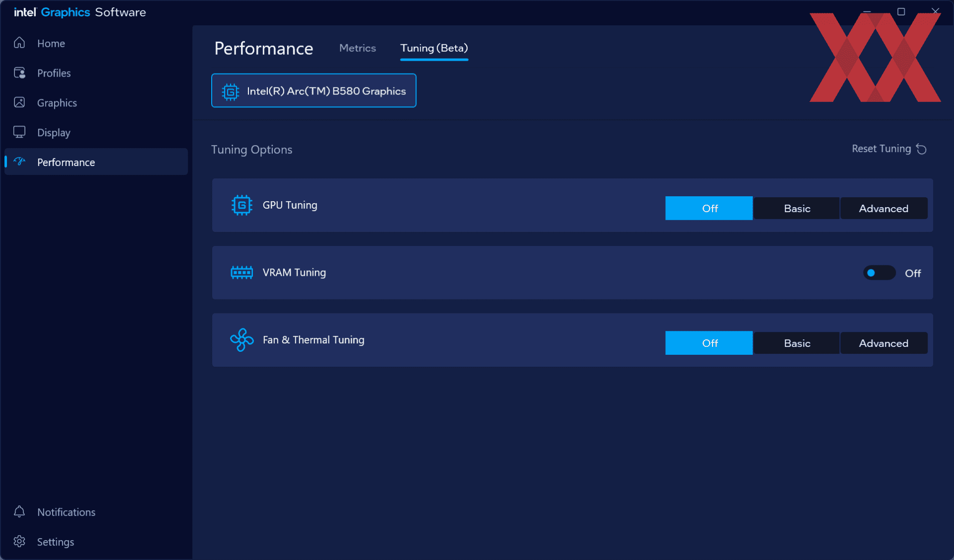Click the Notifications bell icon

[19, 511]
